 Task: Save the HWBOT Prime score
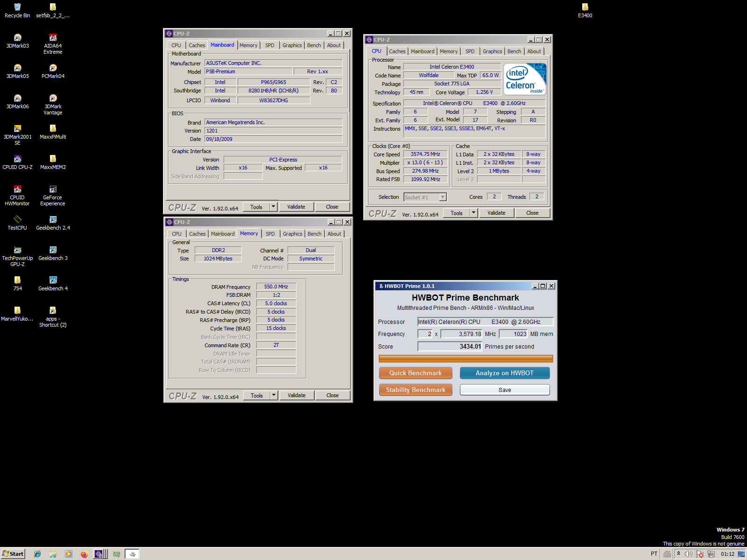pos(505,390)
